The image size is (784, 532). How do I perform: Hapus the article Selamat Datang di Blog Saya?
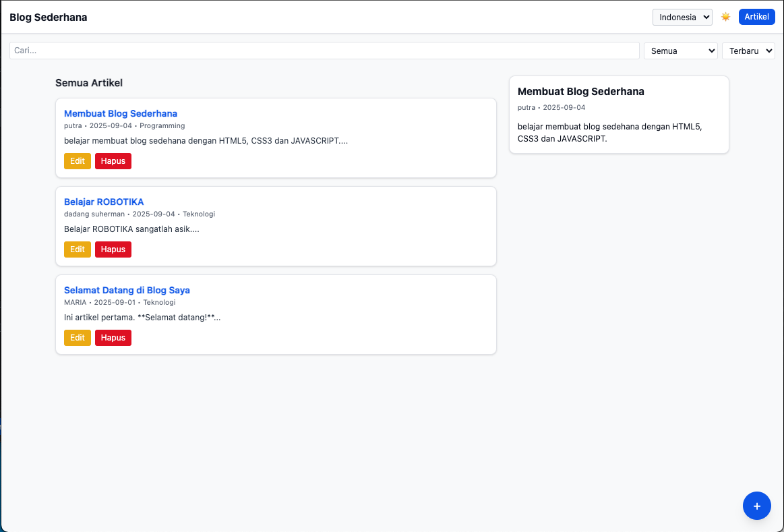[113, 337]
